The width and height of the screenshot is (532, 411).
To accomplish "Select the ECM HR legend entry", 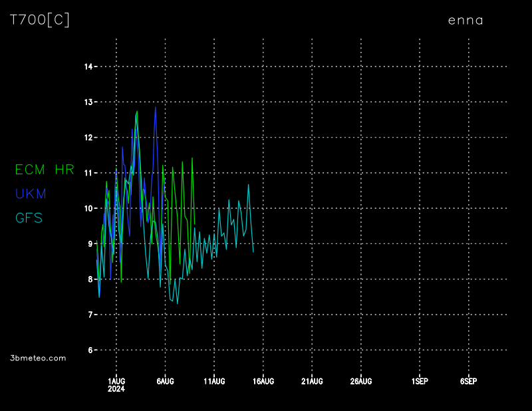I will point(45,170).
